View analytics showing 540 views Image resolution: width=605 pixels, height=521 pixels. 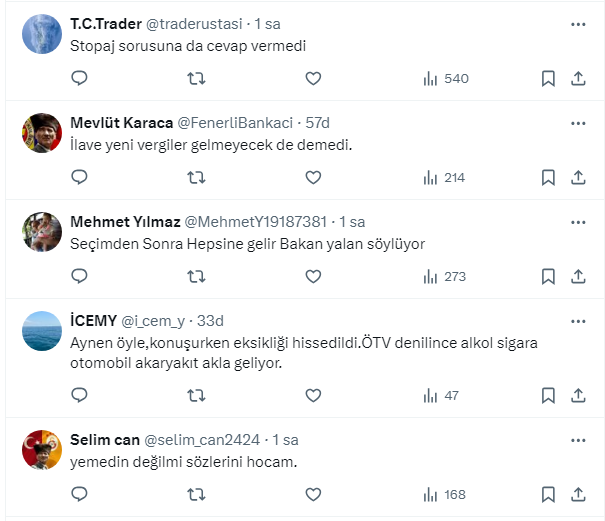click(445, 78)
